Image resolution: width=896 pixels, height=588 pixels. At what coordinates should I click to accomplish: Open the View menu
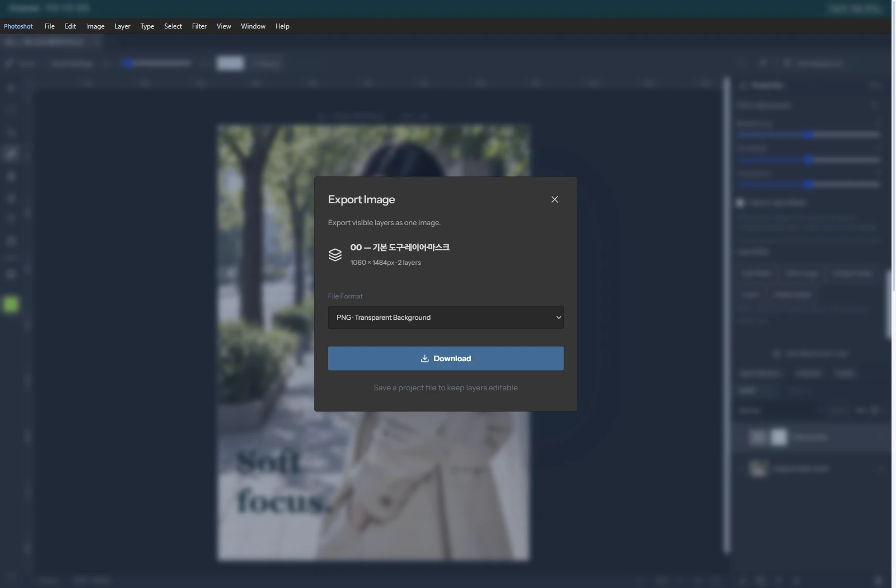coord(223,26)
